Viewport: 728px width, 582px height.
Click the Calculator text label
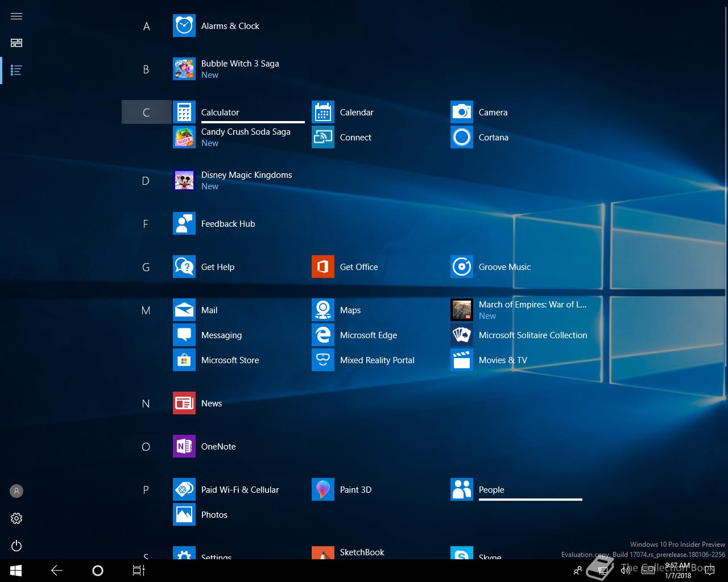pyautogui.click(x=220, y=113)
